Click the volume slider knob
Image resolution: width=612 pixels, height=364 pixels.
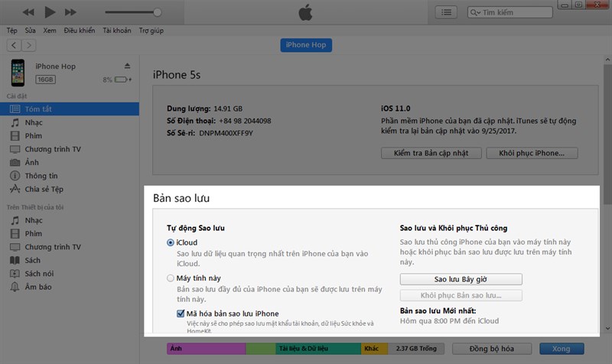point(158,12)
